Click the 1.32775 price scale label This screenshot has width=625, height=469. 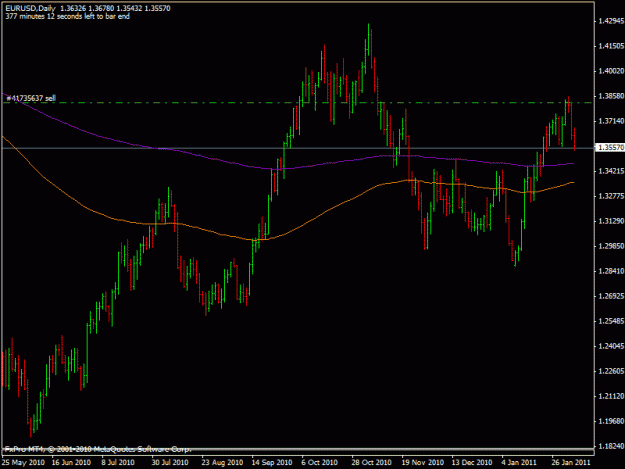coord(611,196)
